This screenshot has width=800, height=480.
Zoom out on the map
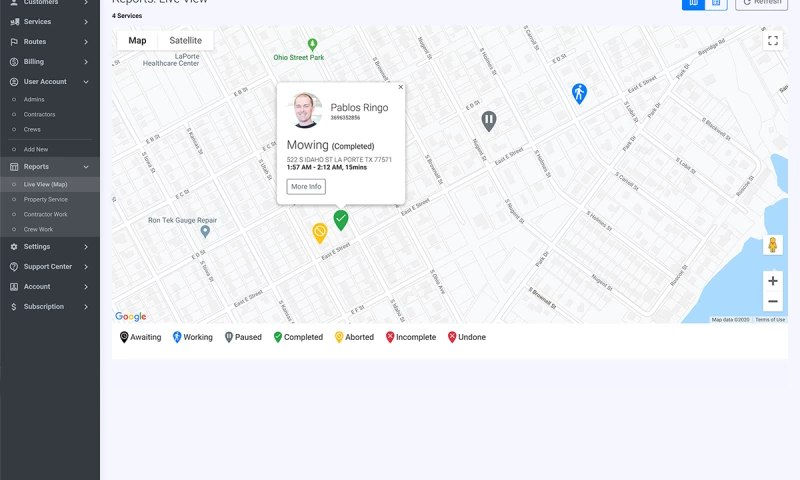pyautogui.click(x=772, y=301)
